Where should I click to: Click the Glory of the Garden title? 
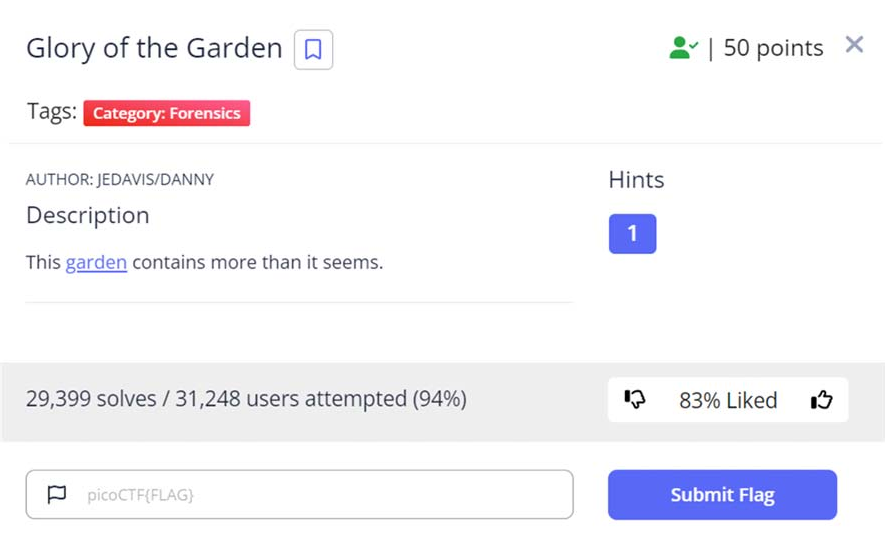pos(154,48)
